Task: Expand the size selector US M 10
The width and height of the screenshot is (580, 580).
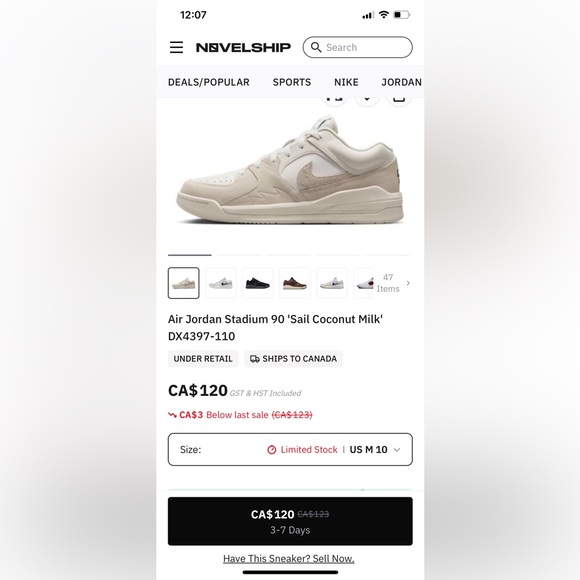Action: click(x=290, y=449)
